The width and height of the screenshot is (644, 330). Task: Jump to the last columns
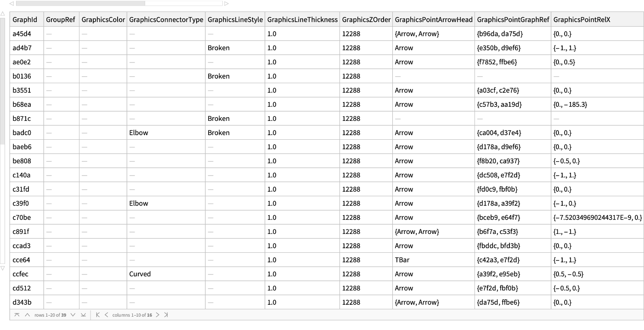tap(166, 315)
